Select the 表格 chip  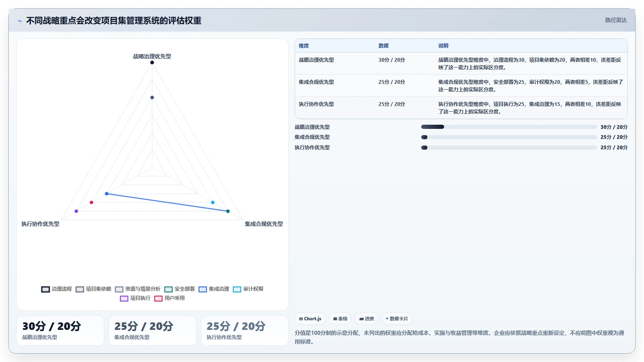(340, 319)
